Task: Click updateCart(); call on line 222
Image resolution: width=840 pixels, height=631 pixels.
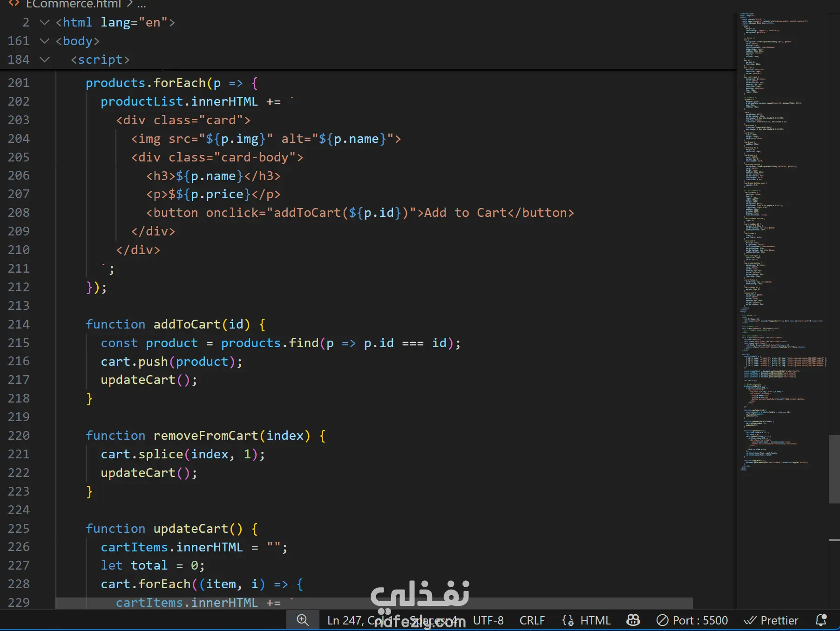Action: (x=149, y=473)
